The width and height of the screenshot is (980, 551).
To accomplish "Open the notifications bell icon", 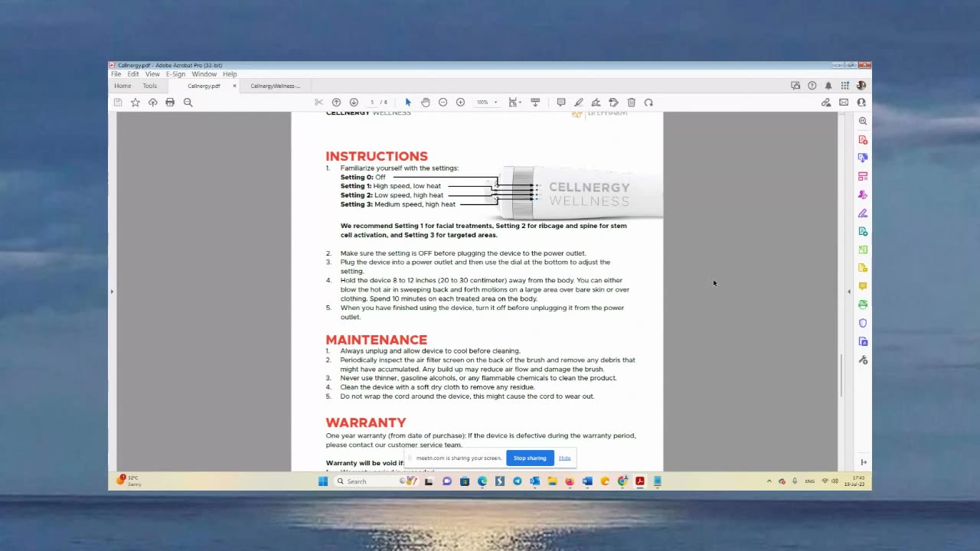I will pos(828,86).
